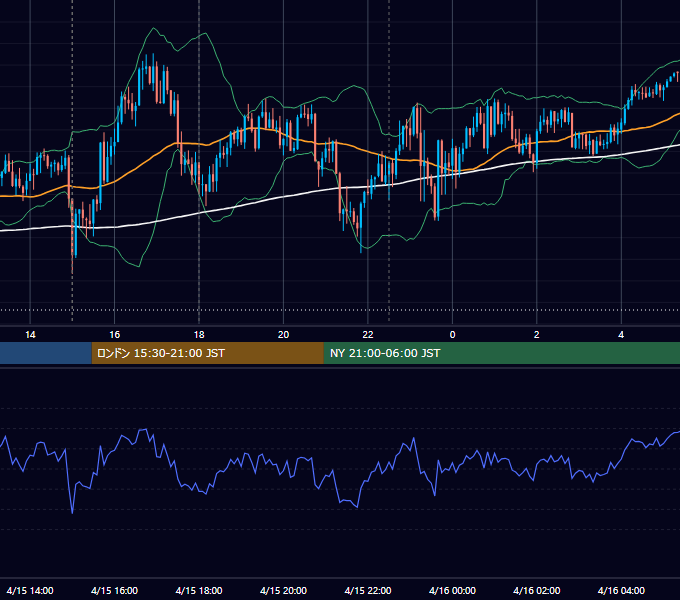This screenshot has height=600, width=680.
Task: Click the 4/15 16:00 date label
Action: pos(114,590)
